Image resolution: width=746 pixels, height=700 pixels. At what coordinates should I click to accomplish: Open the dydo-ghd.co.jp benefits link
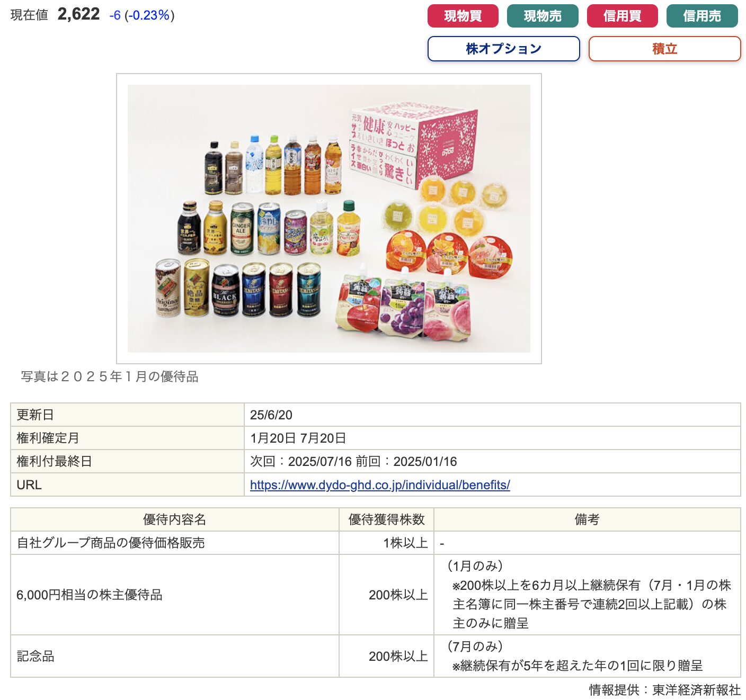(380, 485)
